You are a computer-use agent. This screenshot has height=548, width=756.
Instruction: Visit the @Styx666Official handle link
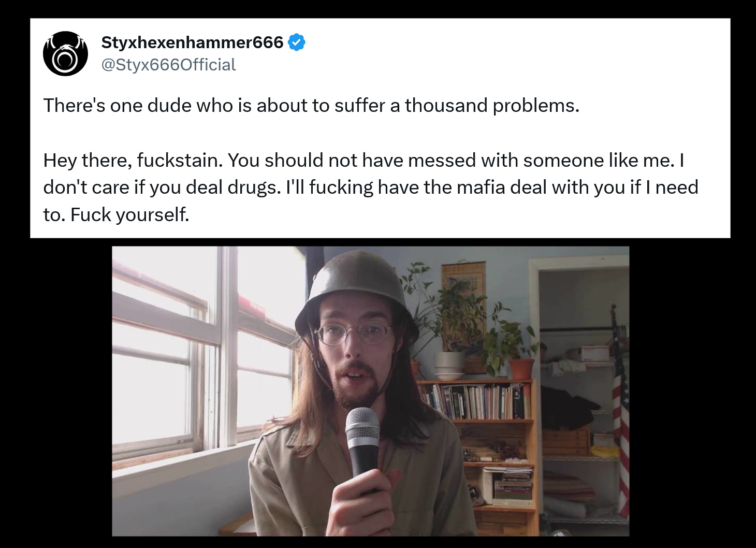pyautogui.click(x=168, y=65)
